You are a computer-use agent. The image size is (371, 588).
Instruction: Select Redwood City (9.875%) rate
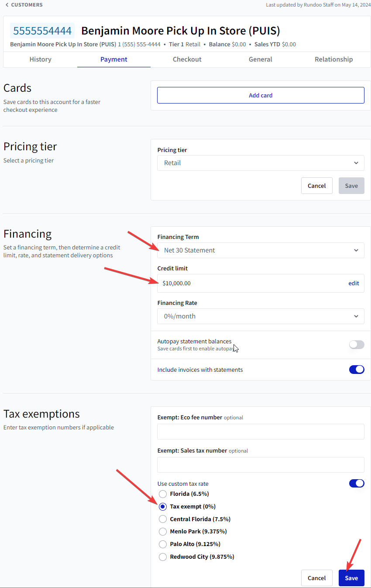tap(163, 557)
